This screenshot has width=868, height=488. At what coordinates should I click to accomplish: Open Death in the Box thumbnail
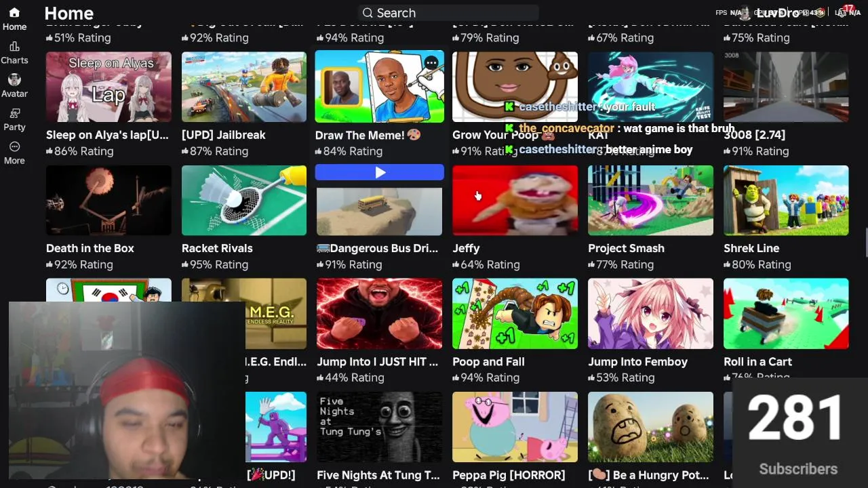[x=108, y=201]
